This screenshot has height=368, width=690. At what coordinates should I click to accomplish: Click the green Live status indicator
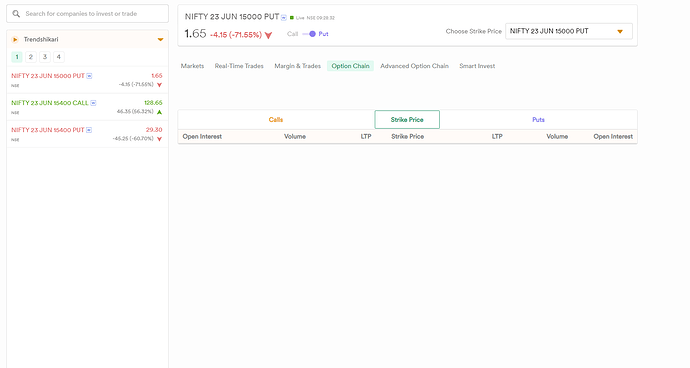292,18
